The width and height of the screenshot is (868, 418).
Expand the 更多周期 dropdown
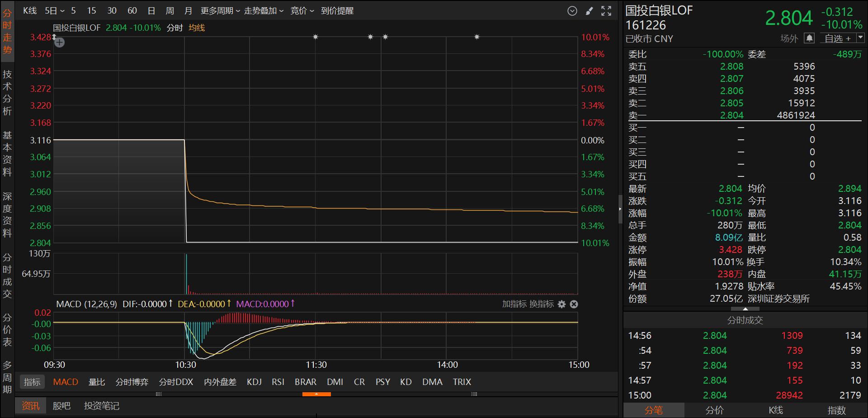point(220,11)
